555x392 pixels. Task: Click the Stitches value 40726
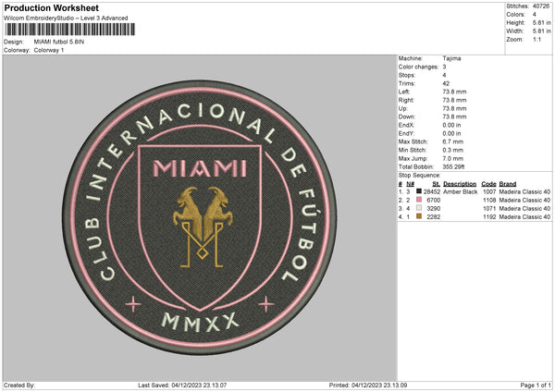(541, 6)
